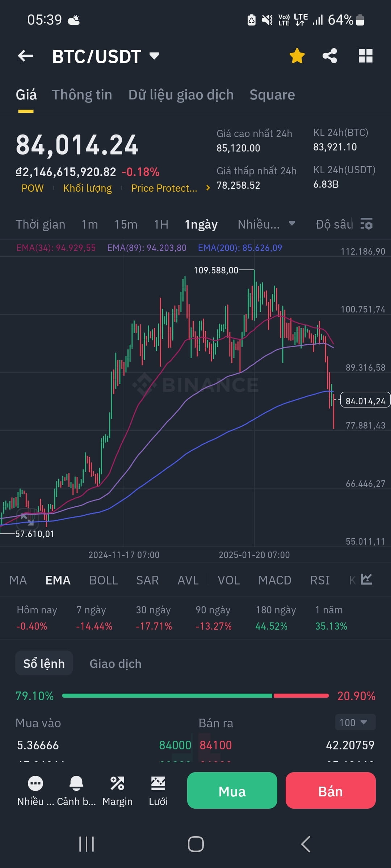Select the Giá tab

click(x=26, y=95)
